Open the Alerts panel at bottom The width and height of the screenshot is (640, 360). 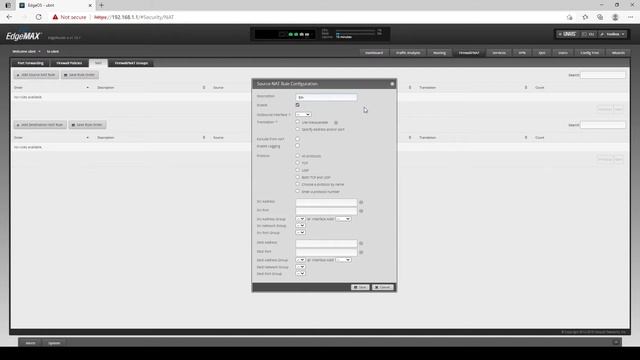[x=31, y=343]
